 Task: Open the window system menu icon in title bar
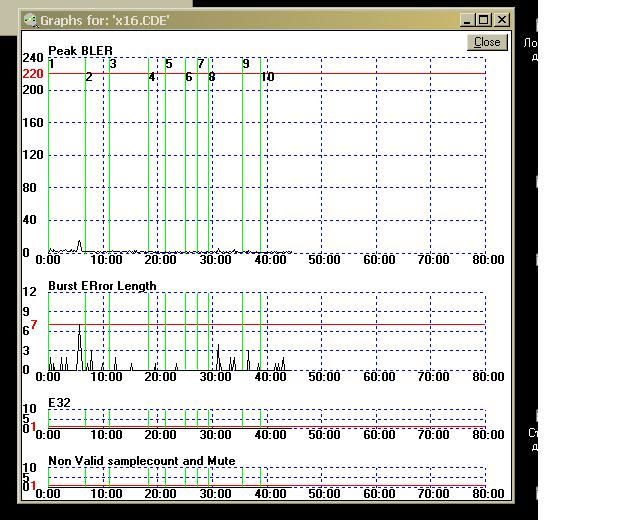(x=30, y=20)
